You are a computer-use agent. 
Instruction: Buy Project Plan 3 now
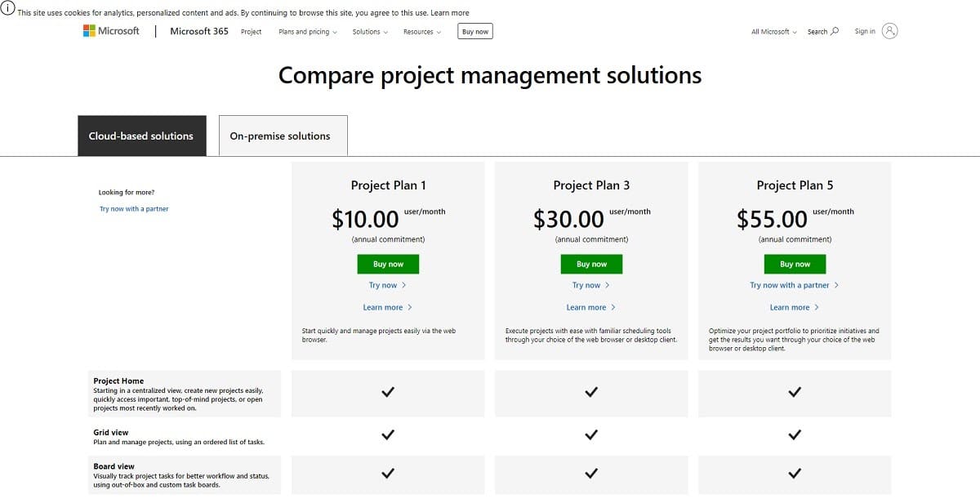[591, 263]
